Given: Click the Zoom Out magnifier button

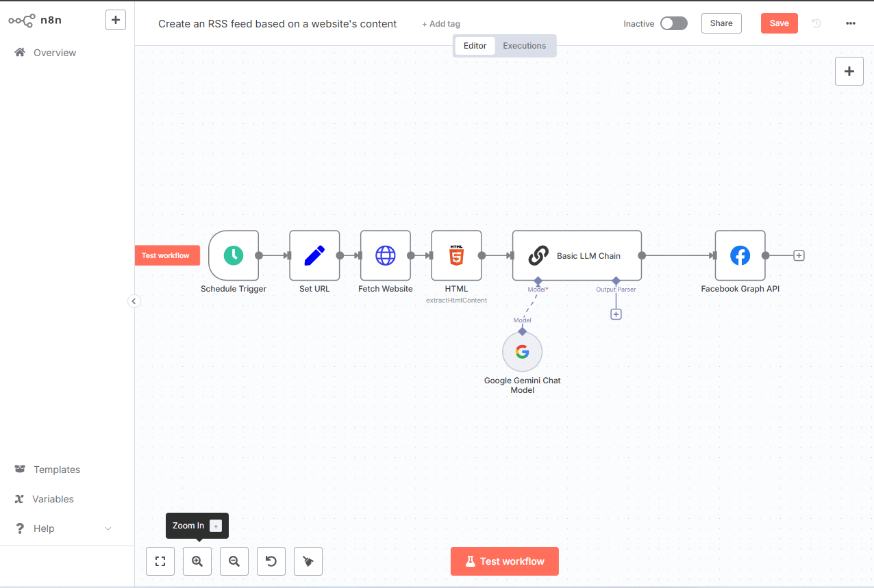Looking at the screenshot, I should coord(234,561).
